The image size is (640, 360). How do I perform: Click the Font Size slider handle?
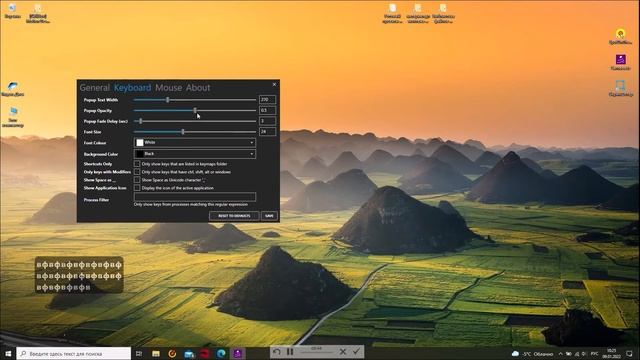coord(183,132)
